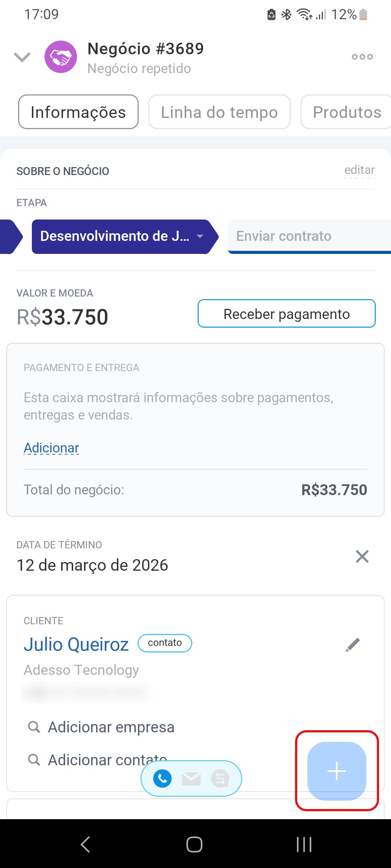Clear the end date with X icon
This screenshot has height=868, width=391.
(362, 556)
